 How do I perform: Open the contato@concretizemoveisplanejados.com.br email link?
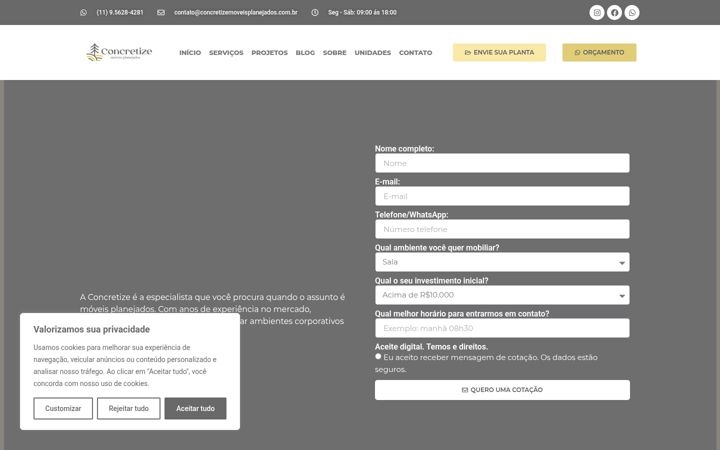point(236,12)
